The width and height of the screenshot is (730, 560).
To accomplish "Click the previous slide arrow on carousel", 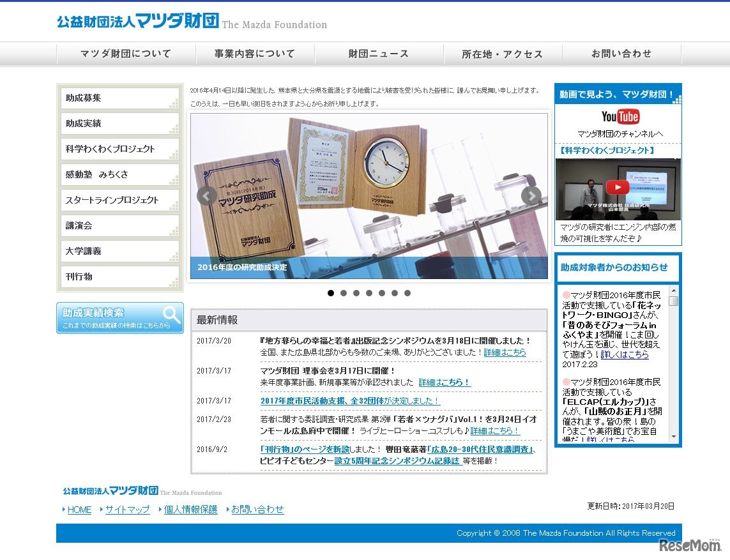I will point(206,196).
